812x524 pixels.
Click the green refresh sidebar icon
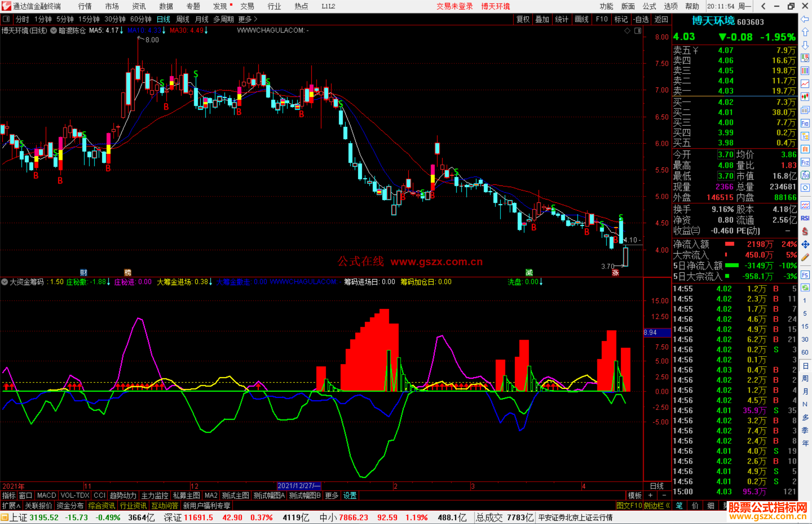point(805,288)
